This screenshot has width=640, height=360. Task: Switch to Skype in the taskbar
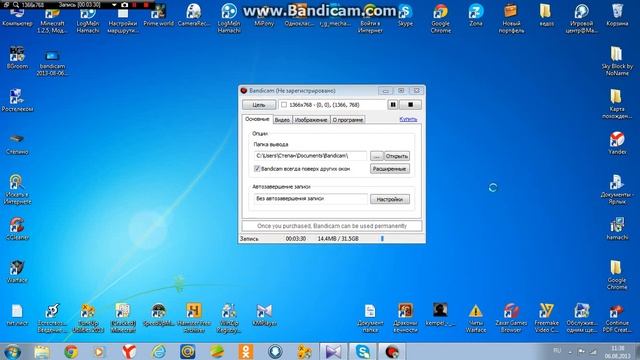[x=362, y=351]
